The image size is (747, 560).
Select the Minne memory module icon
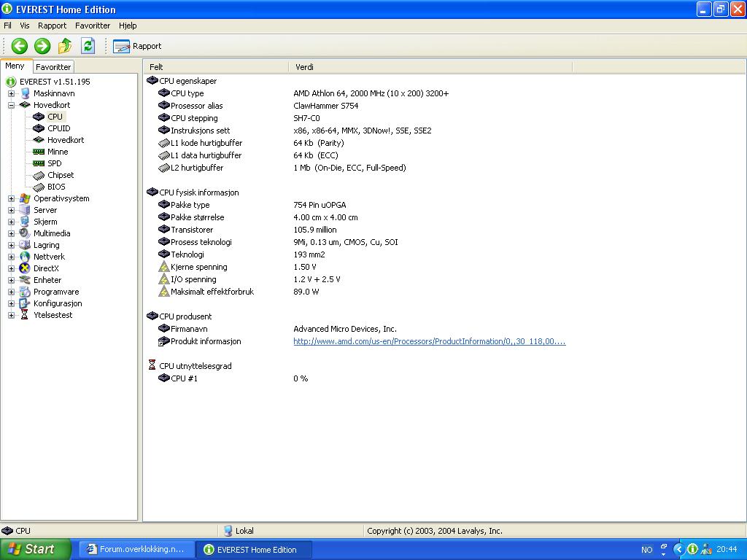tap(39, 152)
